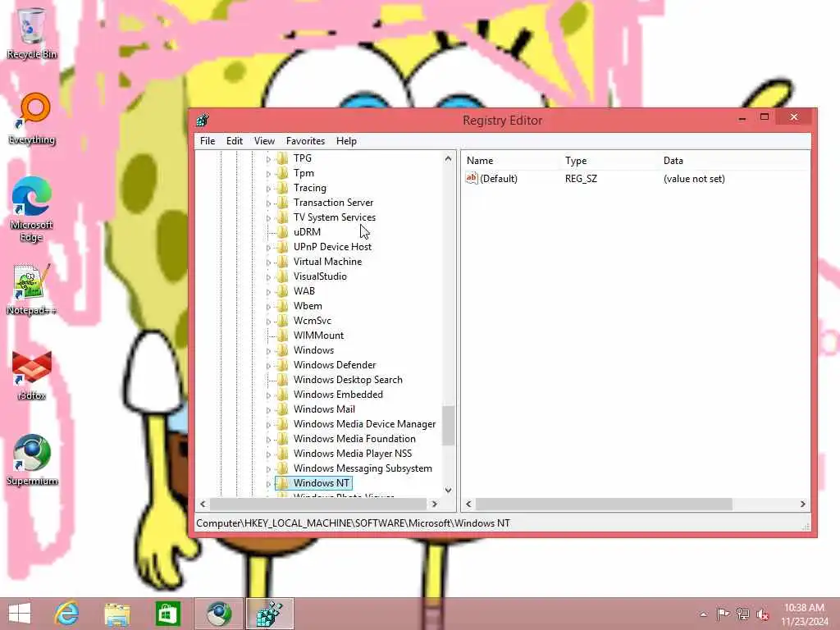Viewport: 840px width, 630px height.
Task: Click the Registry Editor title bar icon
Action: [x=203, y=120]
